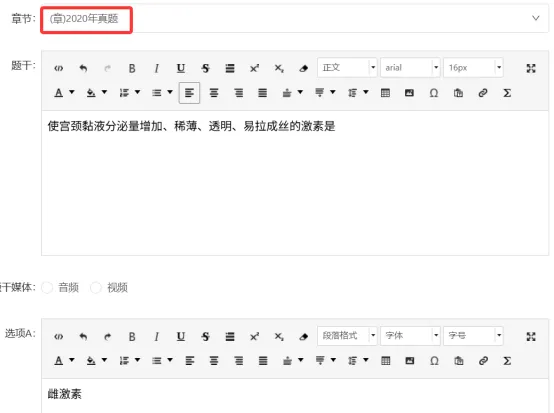
Task: Click the 章节 field showing 2020年真题
Action: pyautogui.click(x=295, y=19)
